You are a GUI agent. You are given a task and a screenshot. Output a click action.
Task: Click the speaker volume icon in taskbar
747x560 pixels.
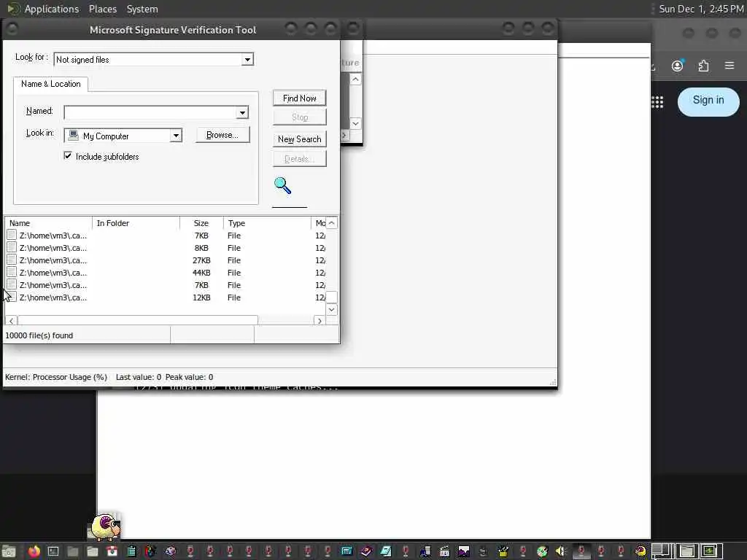[x=561, y=551]
